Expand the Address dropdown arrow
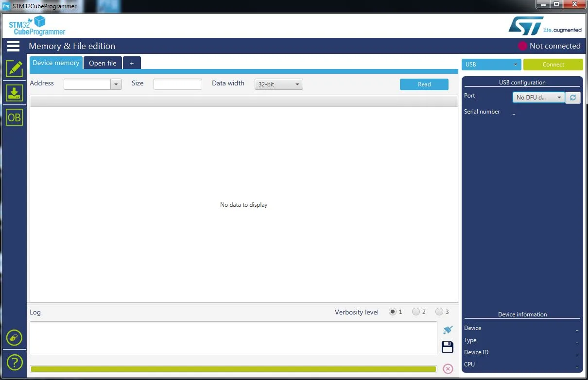Image resolution: width=588 pixels, height=380 pixels. [116, 84]
